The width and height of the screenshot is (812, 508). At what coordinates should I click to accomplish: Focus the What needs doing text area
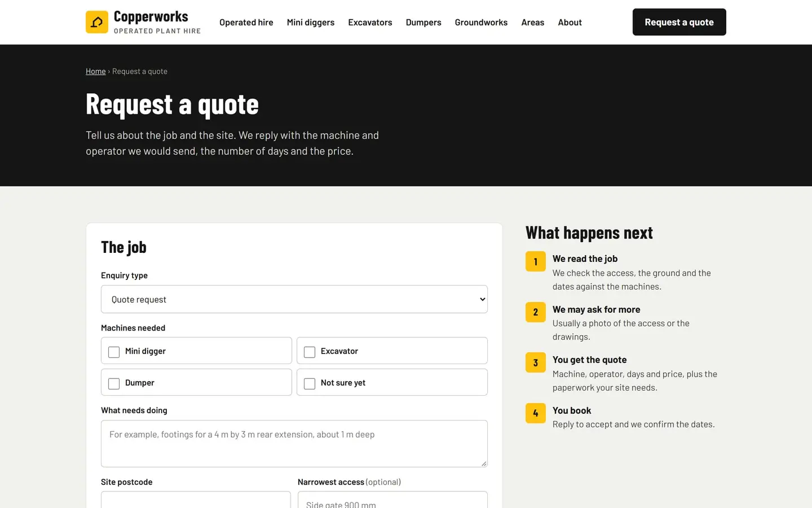tap(294, 444)
